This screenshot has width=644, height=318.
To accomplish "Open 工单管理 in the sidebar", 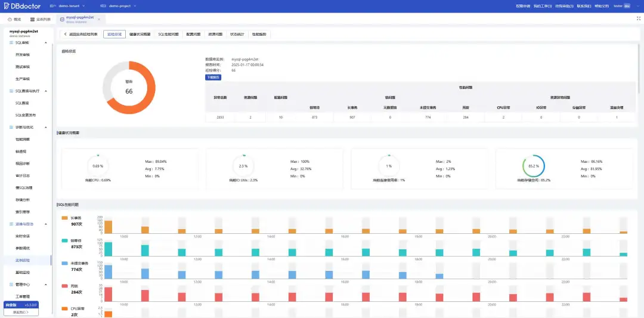I will click(x=23, y=297).
